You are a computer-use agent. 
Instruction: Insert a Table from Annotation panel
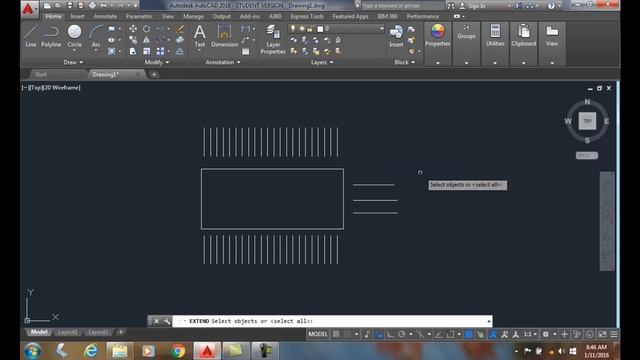pyautogui.click(x=246, y=51)
